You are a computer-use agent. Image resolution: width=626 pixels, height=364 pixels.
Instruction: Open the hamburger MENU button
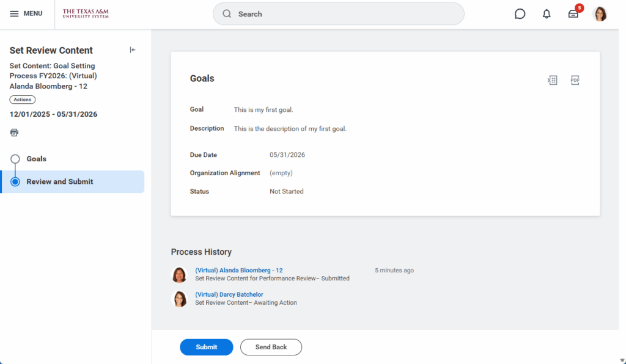coord(26,13)
